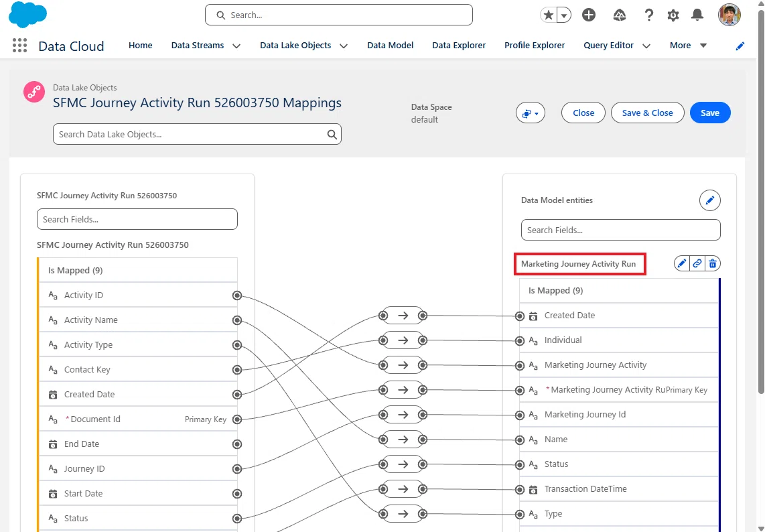The height and width of the screenshot is (532, 765).
Task: Open the Query Editor tab
Action: click(608, 46)
